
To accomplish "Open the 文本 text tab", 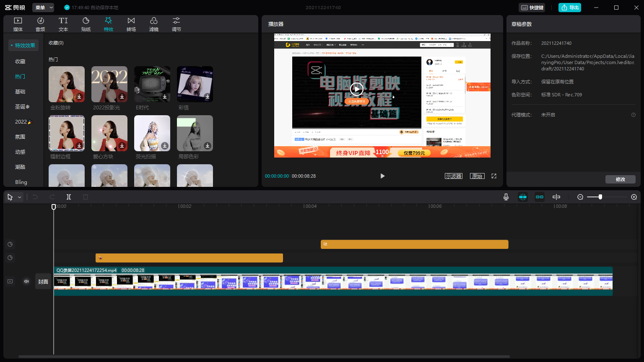I will click(x=63, y=24).
